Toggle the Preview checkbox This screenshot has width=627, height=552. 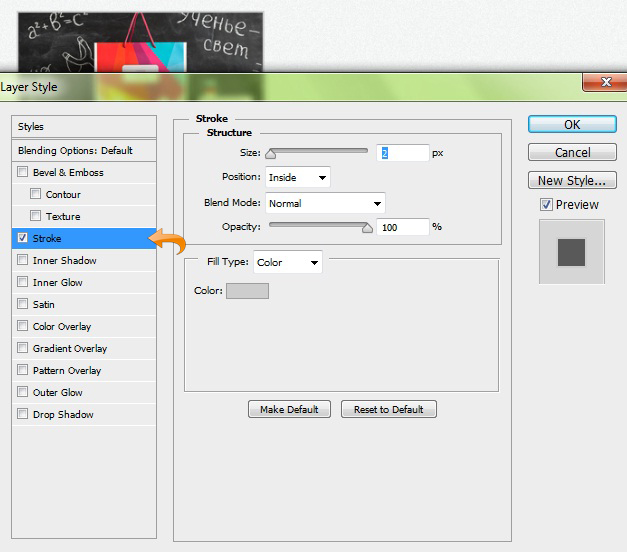(546, 205)
